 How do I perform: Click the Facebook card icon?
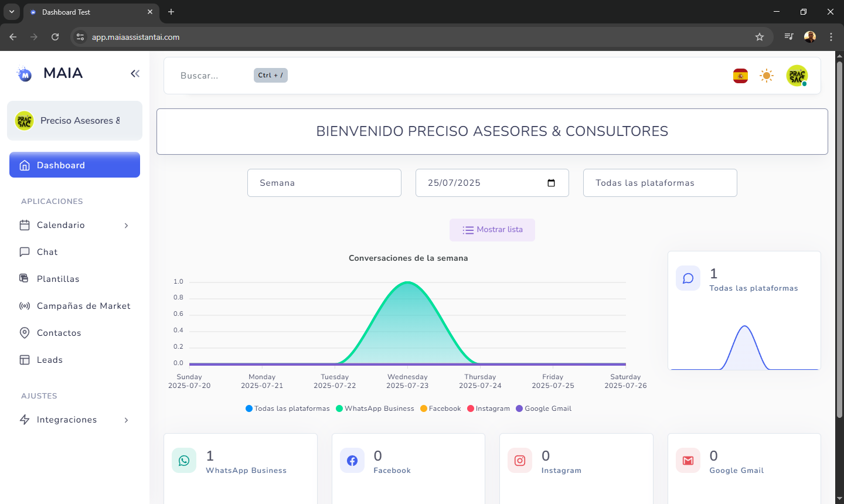pyautogui.click(x=352, y=461)
